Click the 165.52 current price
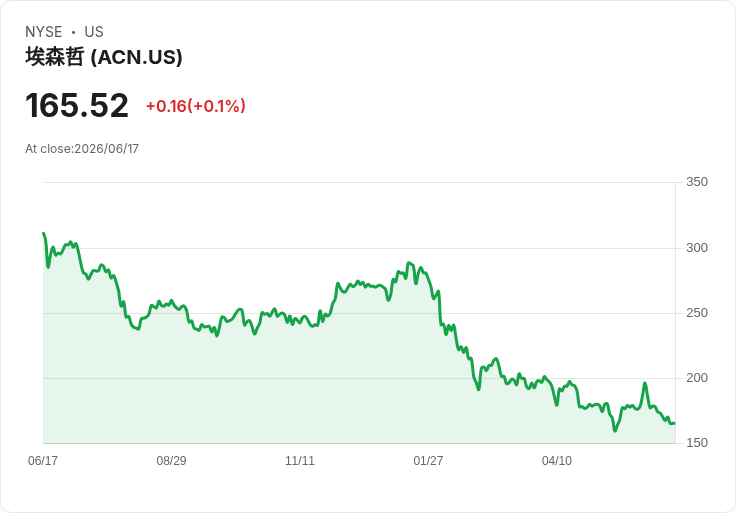The image size is (736, 513). pyautogui.click(x=77, y=105)
